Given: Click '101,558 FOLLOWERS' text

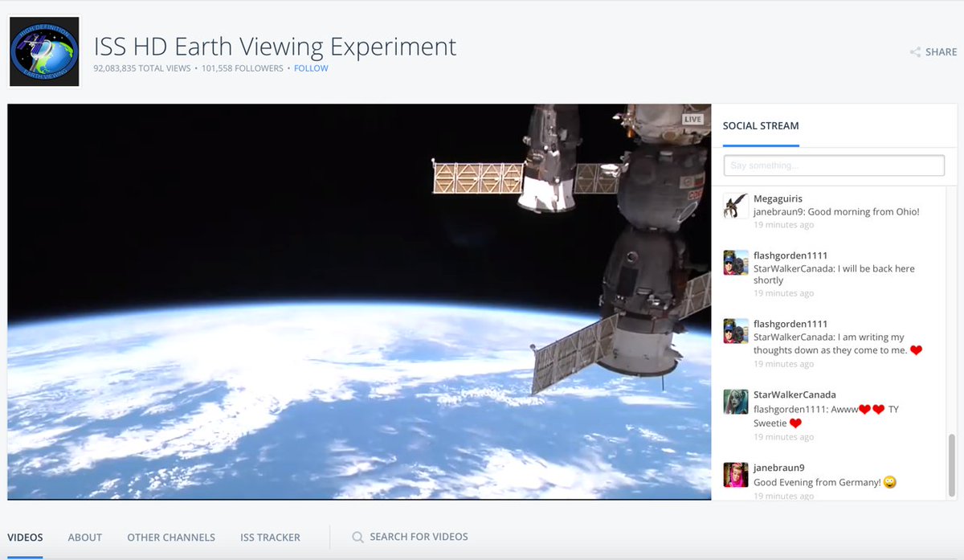Looking at the screenshot, I should (243, 68).
